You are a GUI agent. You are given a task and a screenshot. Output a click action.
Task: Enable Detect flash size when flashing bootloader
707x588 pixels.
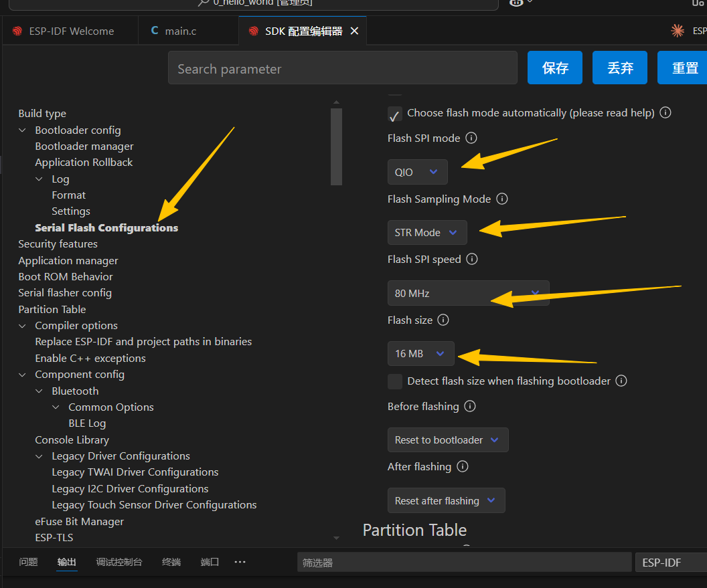click(x=395, y=381)
